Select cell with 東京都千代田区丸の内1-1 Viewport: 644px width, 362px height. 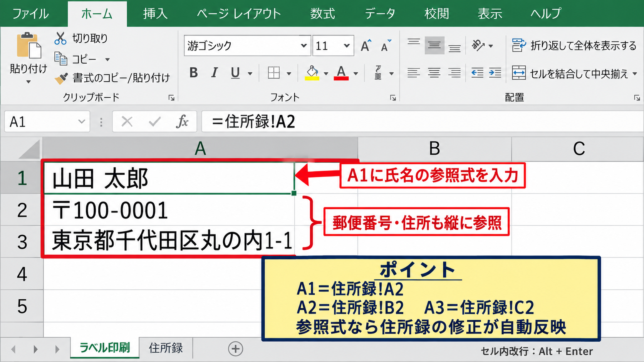(169, 242)
